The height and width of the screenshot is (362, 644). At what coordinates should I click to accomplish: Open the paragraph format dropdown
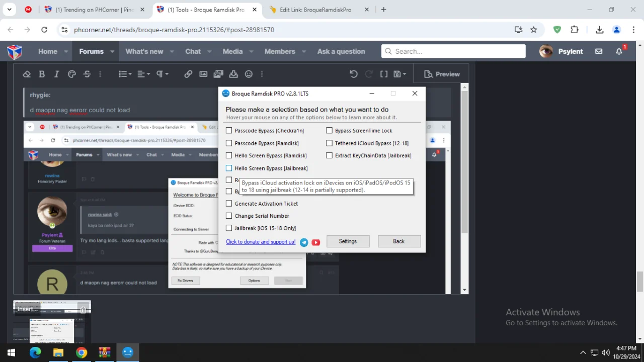pyautogui.click(x=163, y=74)
